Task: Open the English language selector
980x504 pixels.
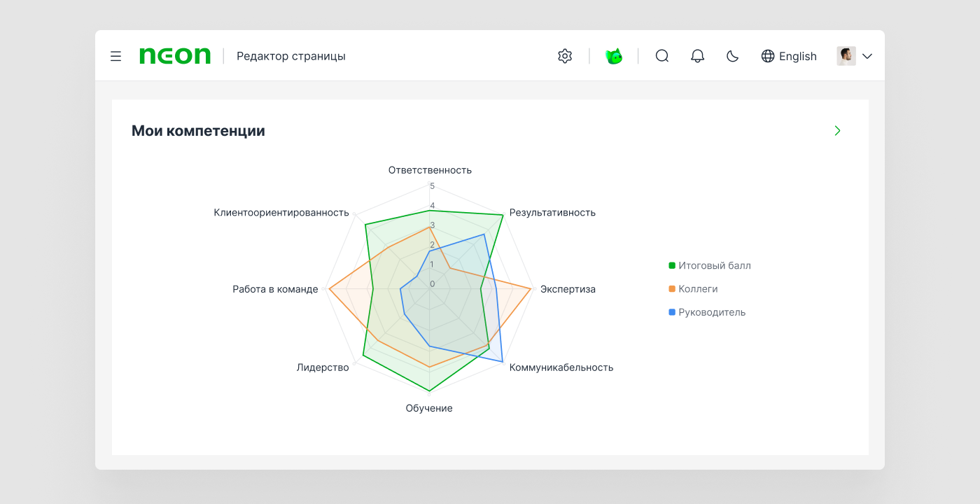Action: coord(797,56)
